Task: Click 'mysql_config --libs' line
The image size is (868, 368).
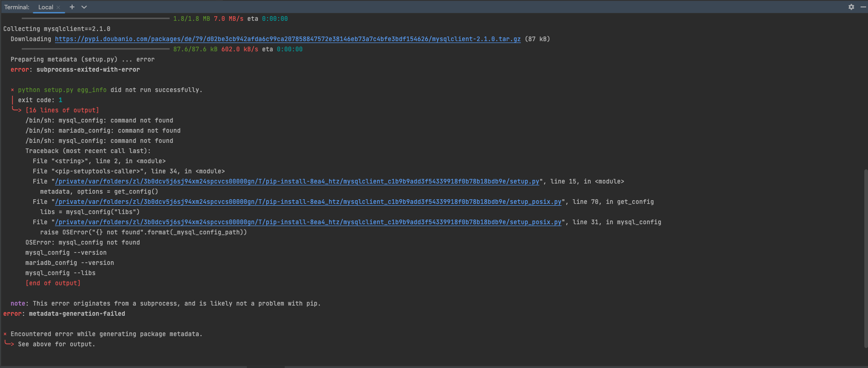Action: tap(61, 273)
